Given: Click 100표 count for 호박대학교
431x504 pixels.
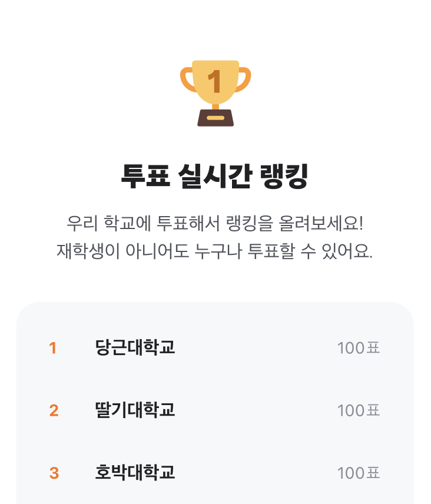Looking at the screenshot, I should [x=359, y=473].
